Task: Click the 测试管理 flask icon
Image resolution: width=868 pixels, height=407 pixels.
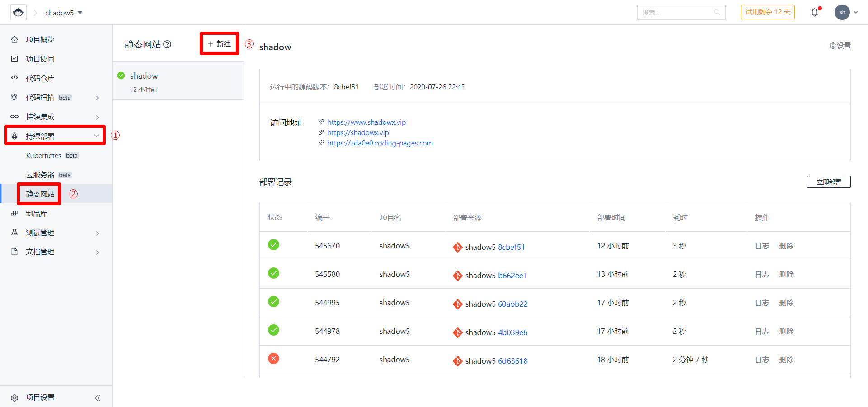Action: click(14, 233)
